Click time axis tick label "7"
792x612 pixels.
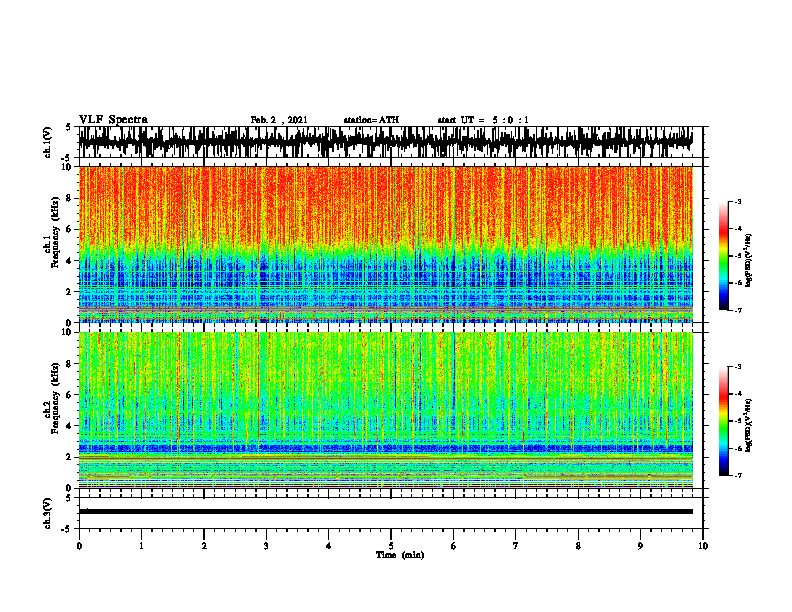coord(516,546)
